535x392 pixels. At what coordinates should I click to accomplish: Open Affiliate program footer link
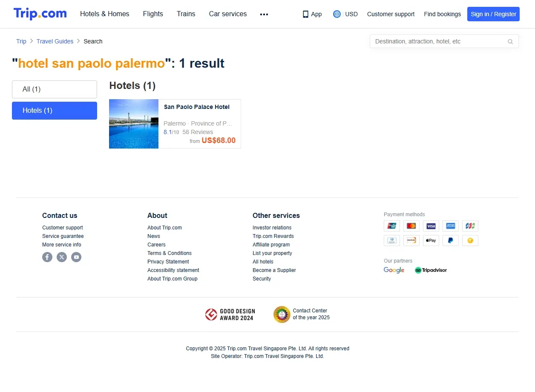point(271,245)
